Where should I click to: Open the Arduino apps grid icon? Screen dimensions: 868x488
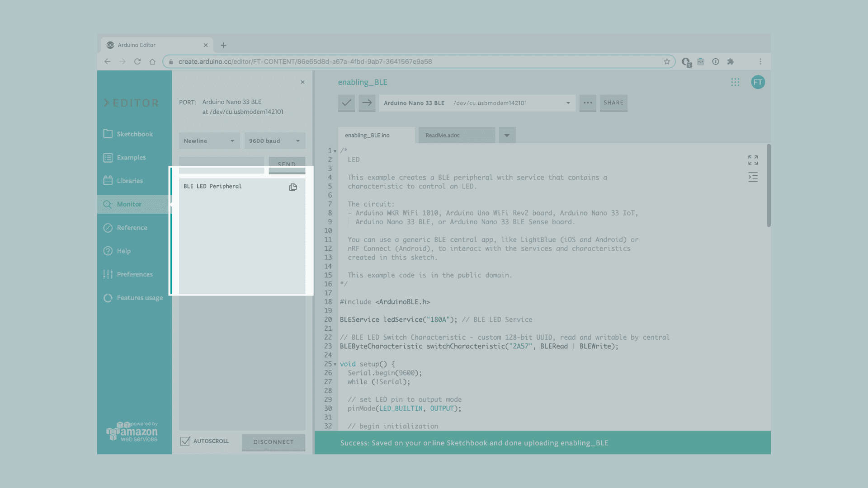pos(735,82)
